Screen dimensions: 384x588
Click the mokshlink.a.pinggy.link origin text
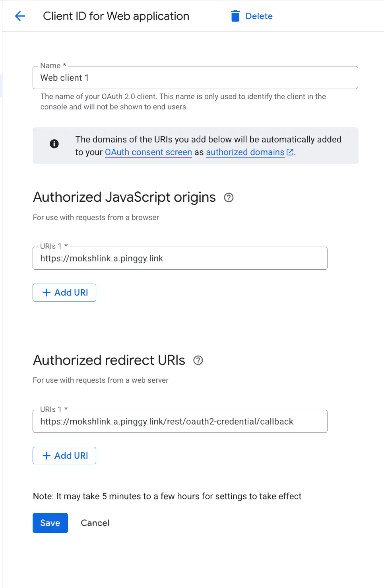(x=102, y=258)
